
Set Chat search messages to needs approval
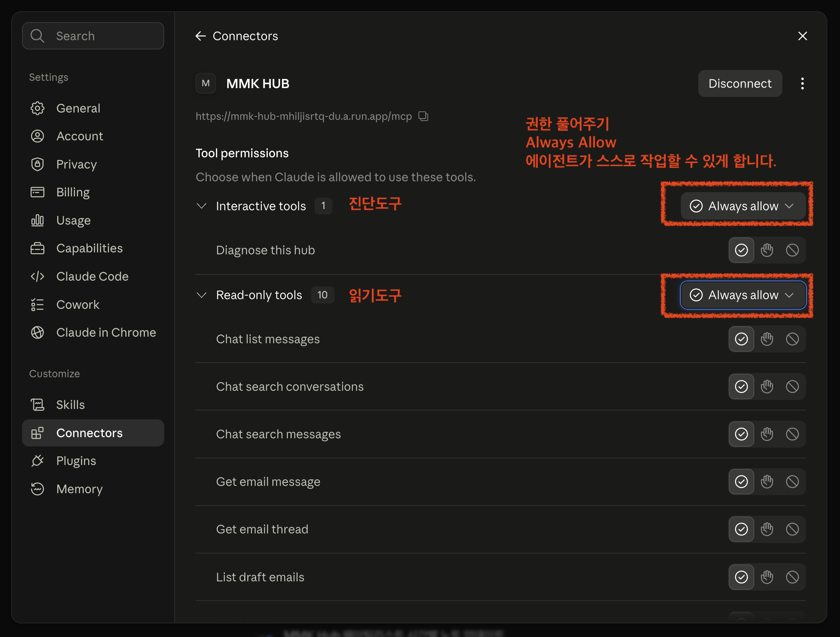[767, 434]
